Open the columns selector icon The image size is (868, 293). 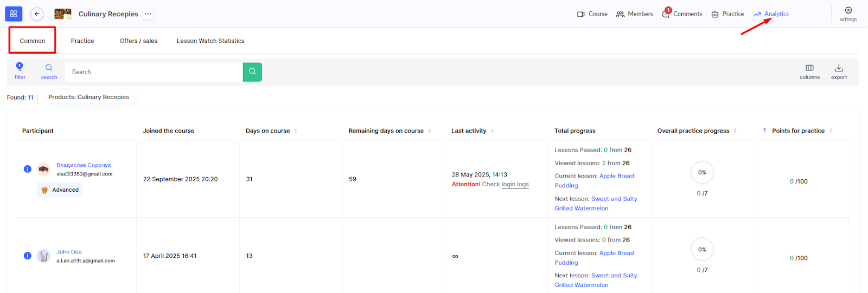click(809, 68)
